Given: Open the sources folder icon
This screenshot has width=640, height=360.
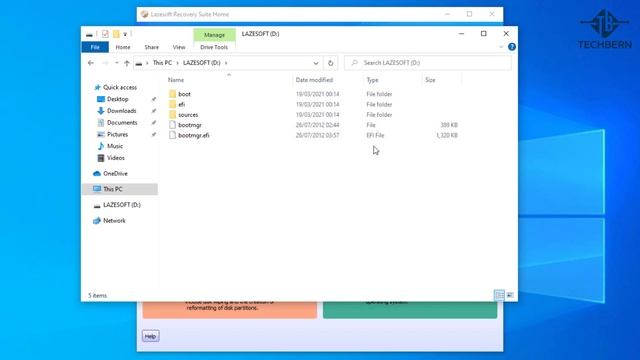Looking at the screenshot, I should click(172, 115).
